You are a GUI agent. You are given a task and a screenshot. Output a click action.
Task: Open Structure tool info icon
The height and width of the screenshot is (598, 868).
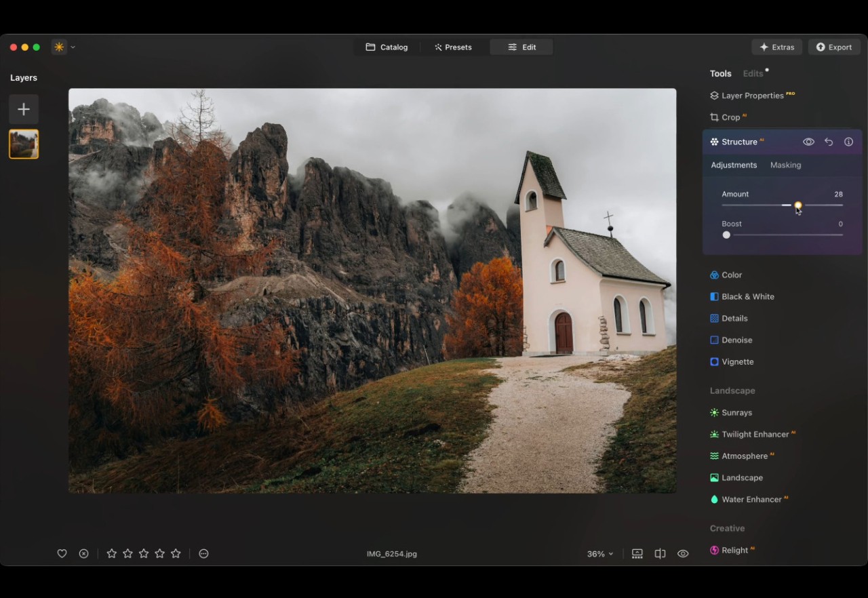click(x=848, y=142)
